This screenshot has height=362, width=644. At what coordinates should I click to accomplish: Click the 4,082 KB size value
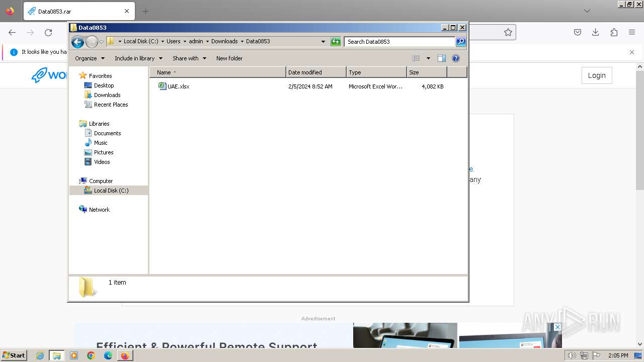(433, 86)
